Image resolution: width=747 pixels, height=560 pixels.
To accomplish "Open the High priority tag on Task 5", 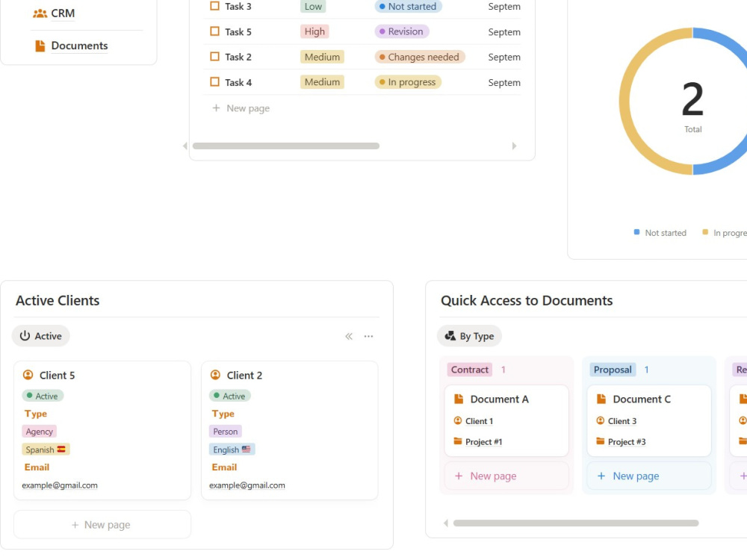I will (314, 31).
